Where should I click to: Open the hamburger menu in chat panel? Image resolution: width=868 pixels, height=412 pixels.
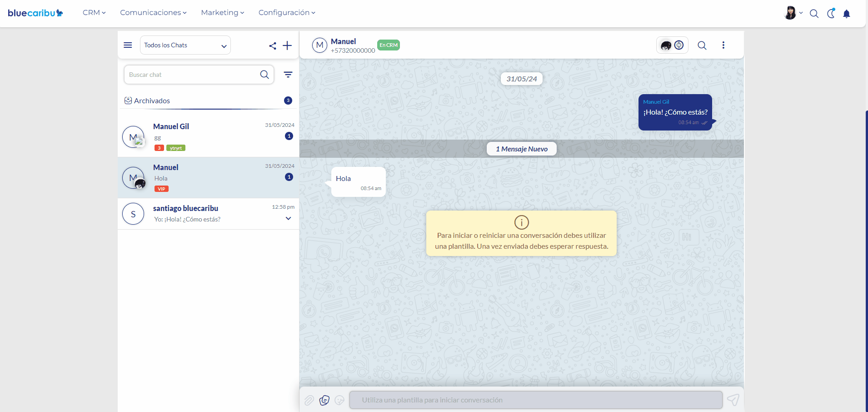point(128,45)
